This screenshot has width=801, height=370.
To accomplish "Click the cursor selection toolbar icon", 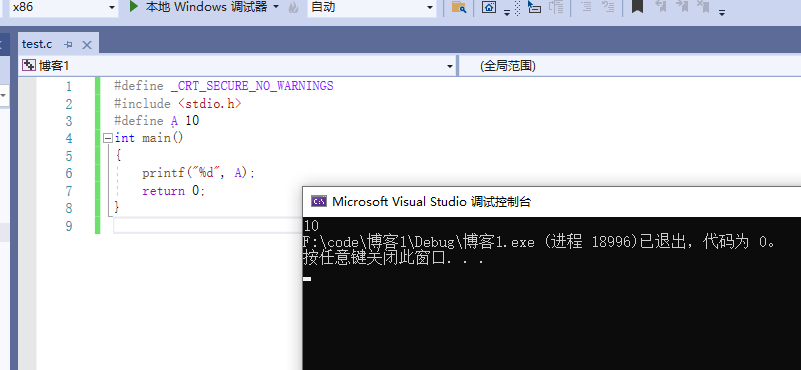I will 534,7.
